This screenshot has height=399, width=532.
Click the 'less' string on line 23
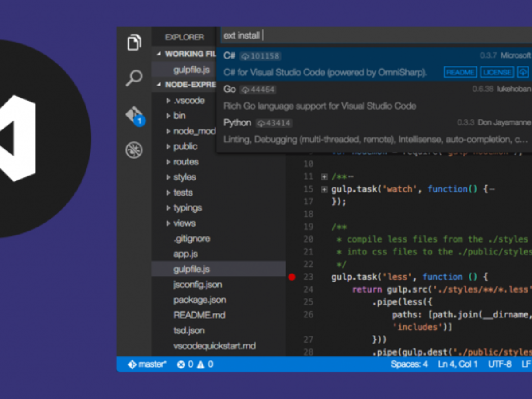click(x=397, y=277)
